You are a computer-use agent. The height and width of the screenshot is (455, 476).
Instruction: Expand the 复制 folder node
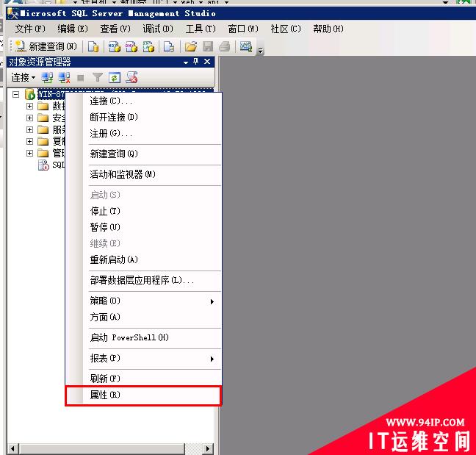[29, 142]
